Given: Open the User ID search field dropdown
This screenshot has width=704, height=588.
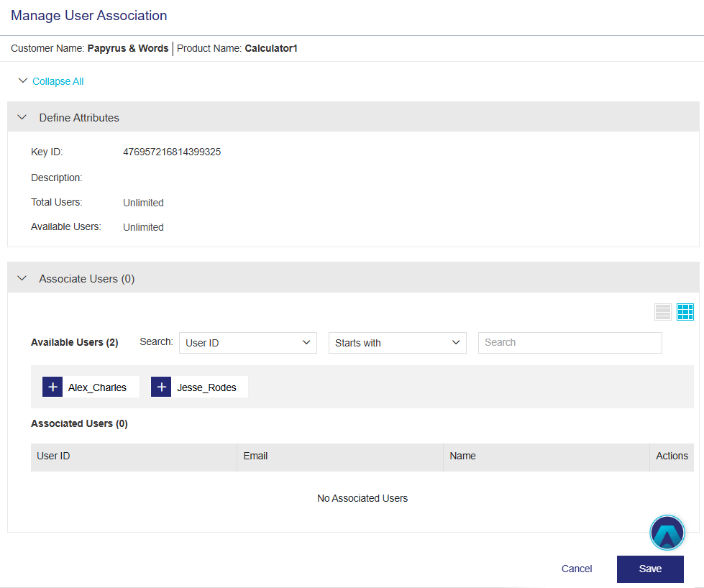Looking at the screenshot, I should coord(247,343).
